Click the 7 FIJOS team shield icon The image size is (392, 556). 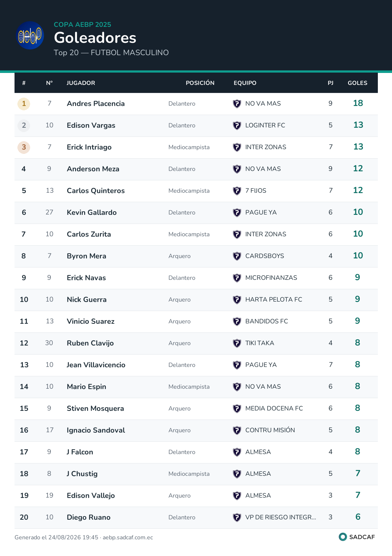(x=237, y=191)
